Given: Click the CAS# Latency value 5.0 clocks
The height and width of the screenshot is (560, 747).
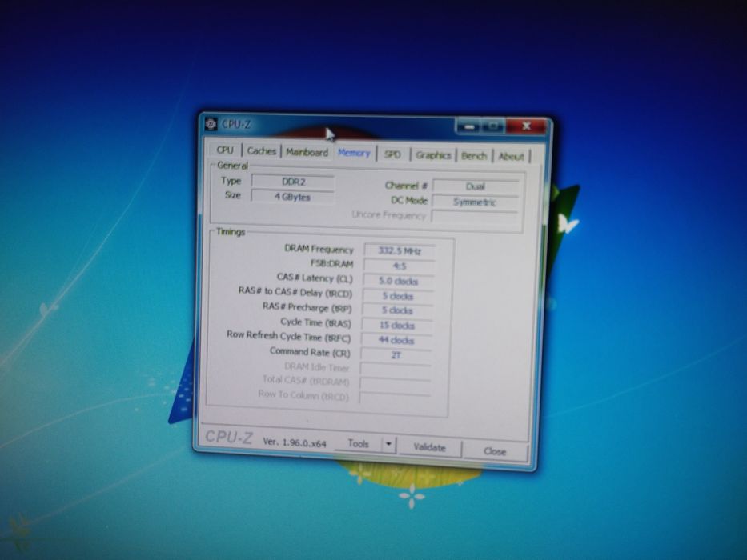Looking at the screenshot, I should coord(398,282).
